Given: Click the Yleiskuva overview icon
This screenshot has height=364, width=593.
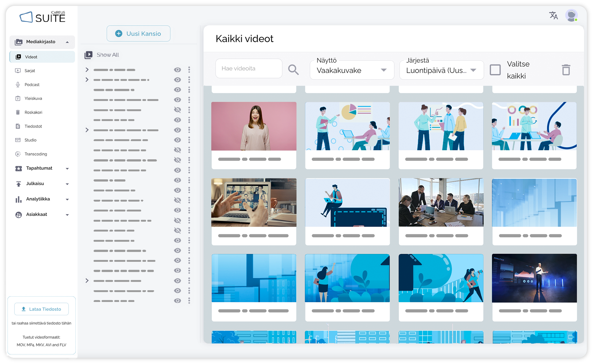Looking at the screenshot, I should (18, 98).
